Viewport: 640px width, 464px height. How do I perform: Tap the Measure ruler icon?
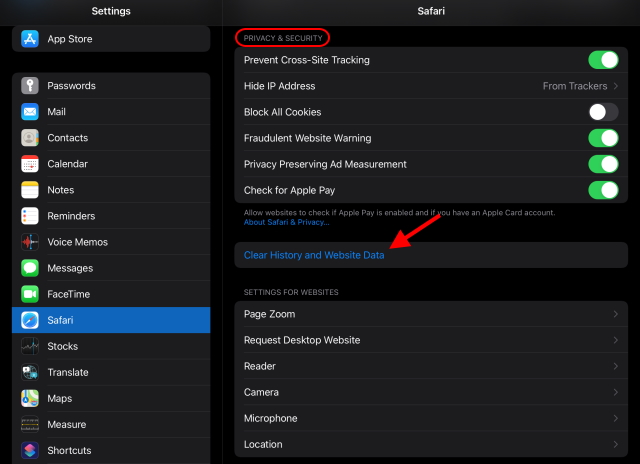(30, 424)
